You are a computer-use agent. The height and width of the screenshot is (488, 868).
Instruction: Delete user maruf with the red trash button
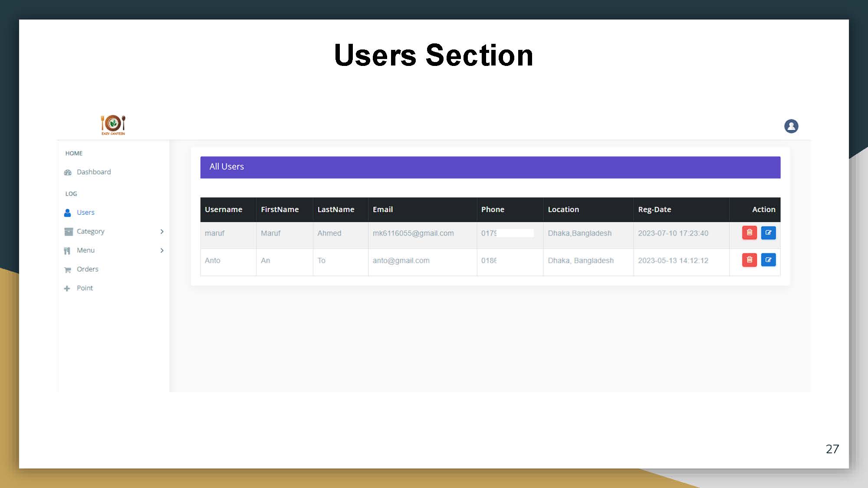click(749, 233)
